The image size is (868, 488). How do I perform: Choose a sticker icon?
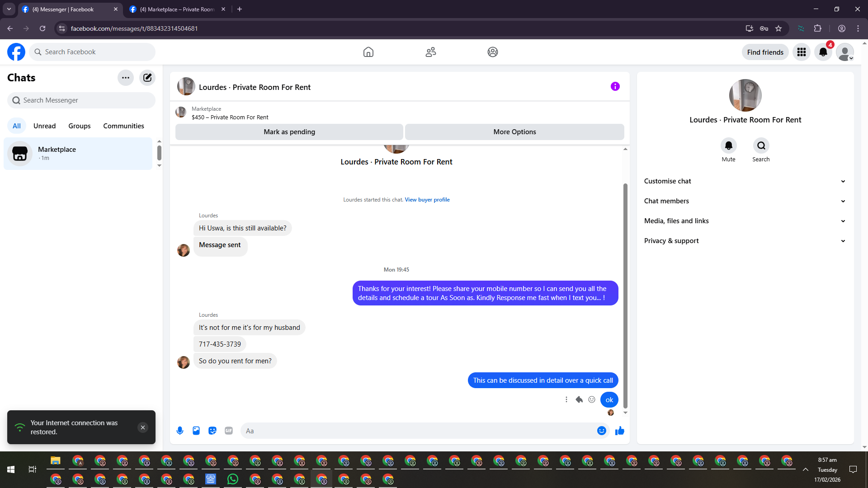click(x=212, y=431)
